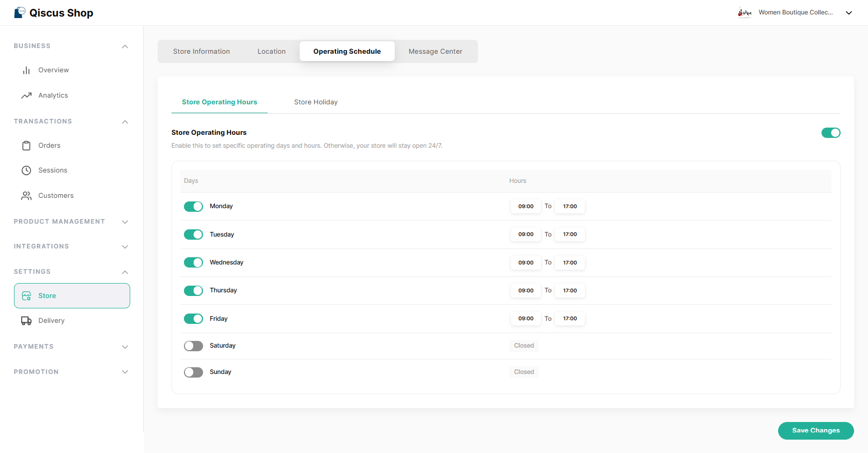
Task: Open the Women Boutique account dropdown
Action: click(848, 13)
